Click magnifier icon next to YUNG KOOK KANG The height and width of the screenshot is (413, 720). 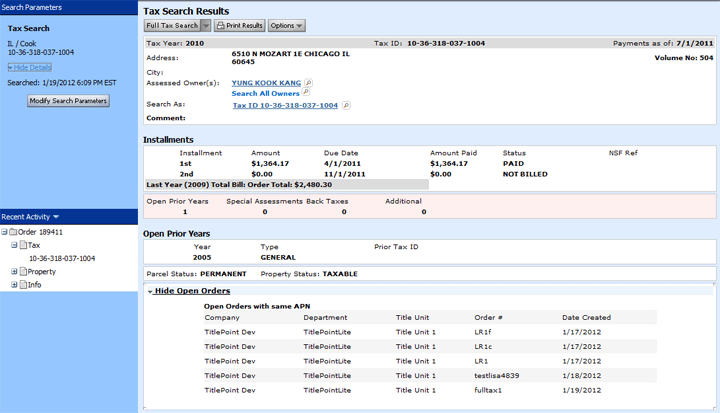(x=309, y=83)
